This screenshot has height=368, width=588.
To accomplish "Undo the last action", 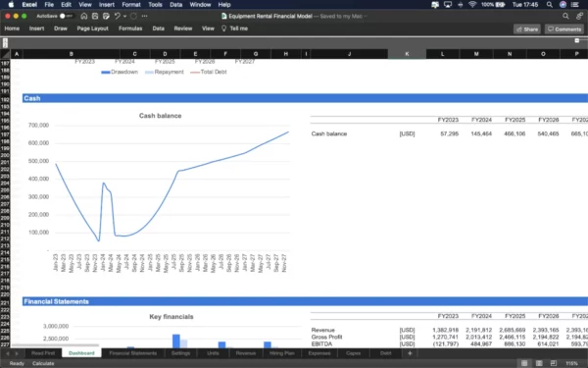I will (x=117, y=16).
